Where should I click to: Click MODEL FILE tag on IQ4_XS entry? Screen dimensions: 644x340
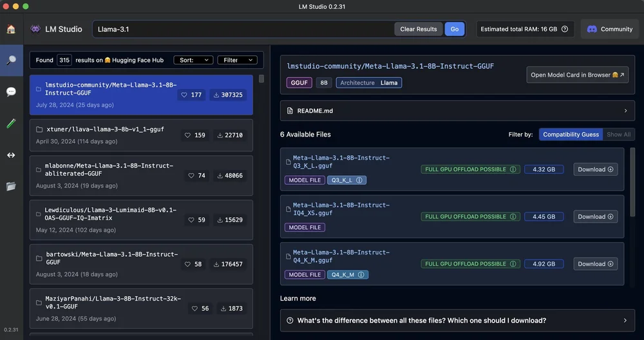pos(305,227)
